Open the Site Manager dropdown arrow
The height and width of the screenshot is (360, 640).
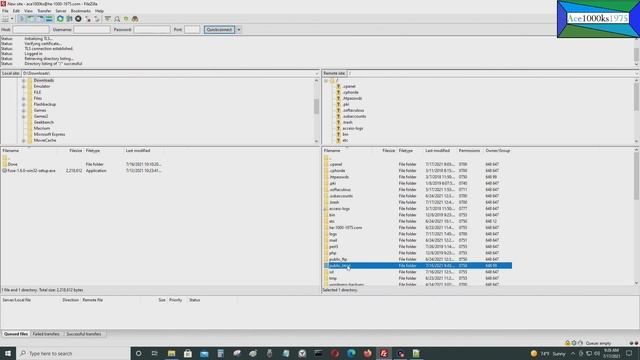point(12,19)
